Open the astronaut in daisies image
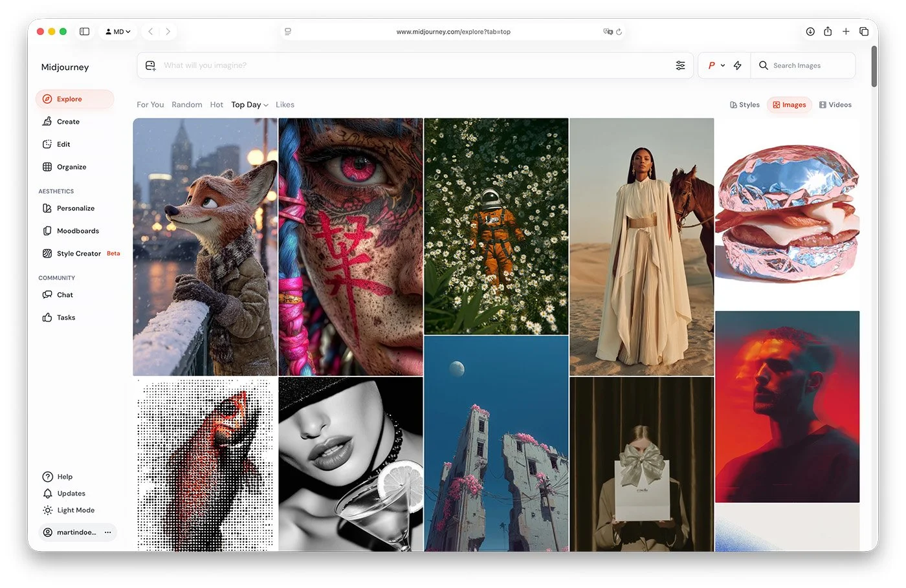The height and width of the screenshot is (588, 906). 496,226
